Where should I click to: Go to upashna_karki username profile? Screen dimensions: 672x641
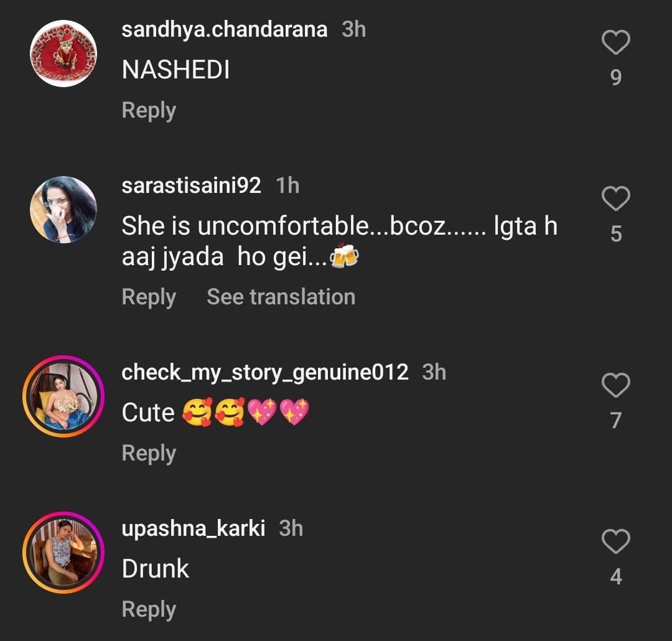(x=193, y=528)
